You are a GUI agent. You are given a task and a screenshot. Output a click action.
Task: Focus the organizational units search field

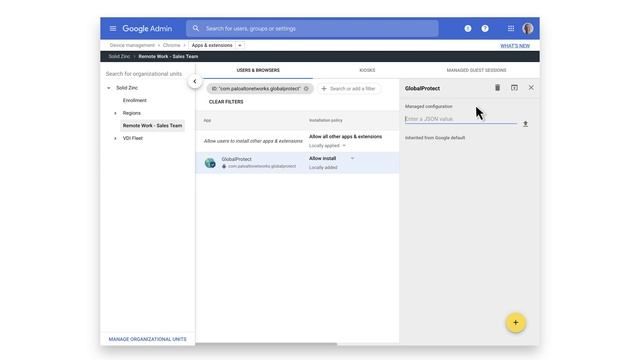point(144,74)
